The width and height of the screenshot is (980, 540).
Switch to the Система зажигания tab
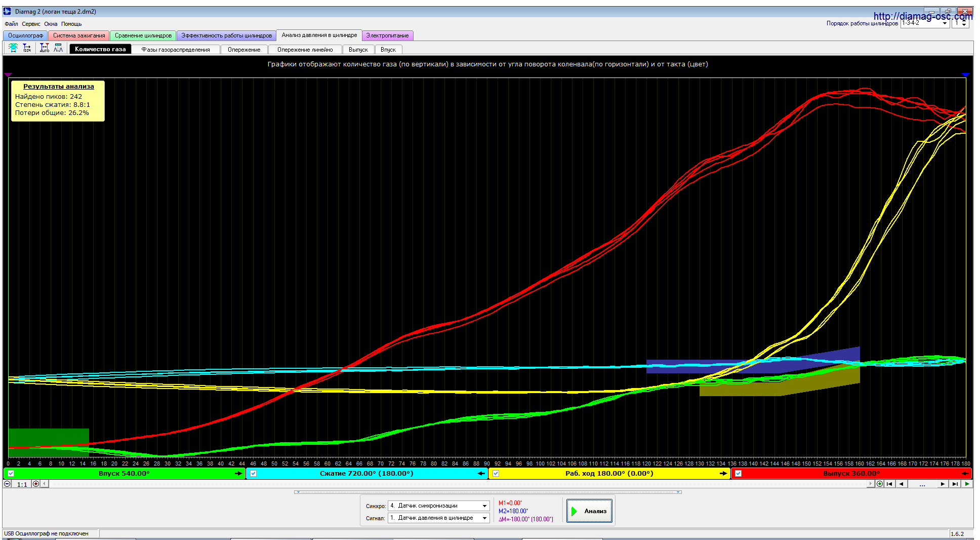(x=79, y=35)
